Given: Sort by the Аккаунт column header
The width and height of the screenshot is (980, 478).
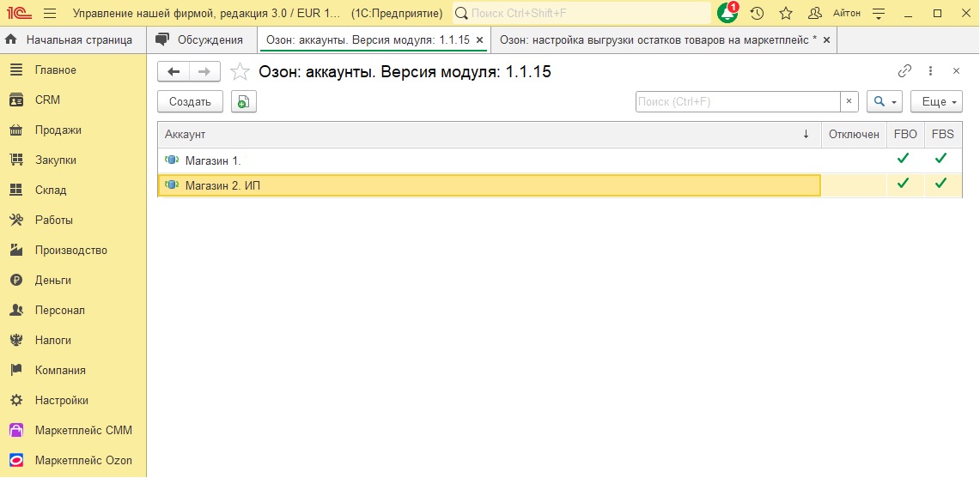Looking at the screenshot, I should (x=481, y=134).
